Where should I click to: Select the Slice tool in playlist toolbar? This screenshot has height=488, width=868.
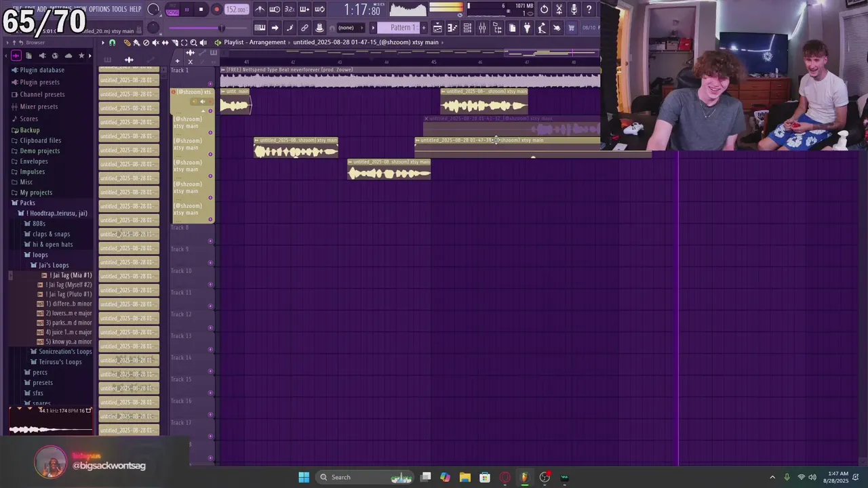[175, 43]
